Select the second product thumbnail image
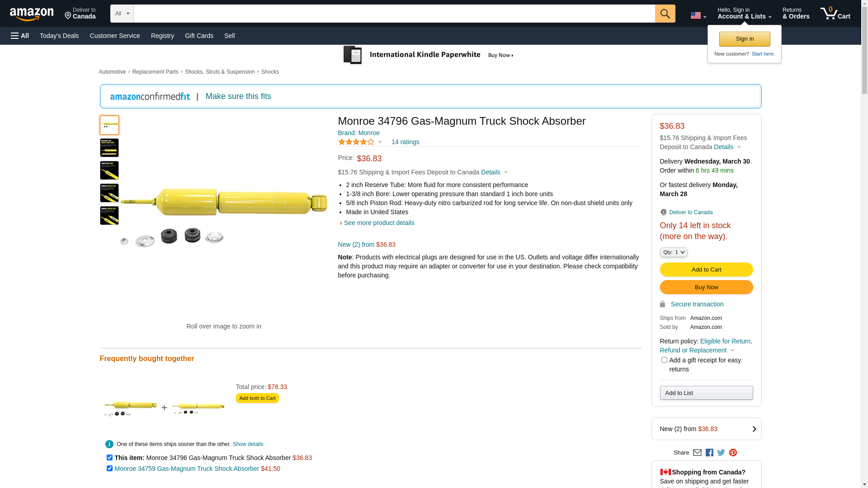Image resolution: width=868 pixels, height=488 pixels. tap(109, 148)
